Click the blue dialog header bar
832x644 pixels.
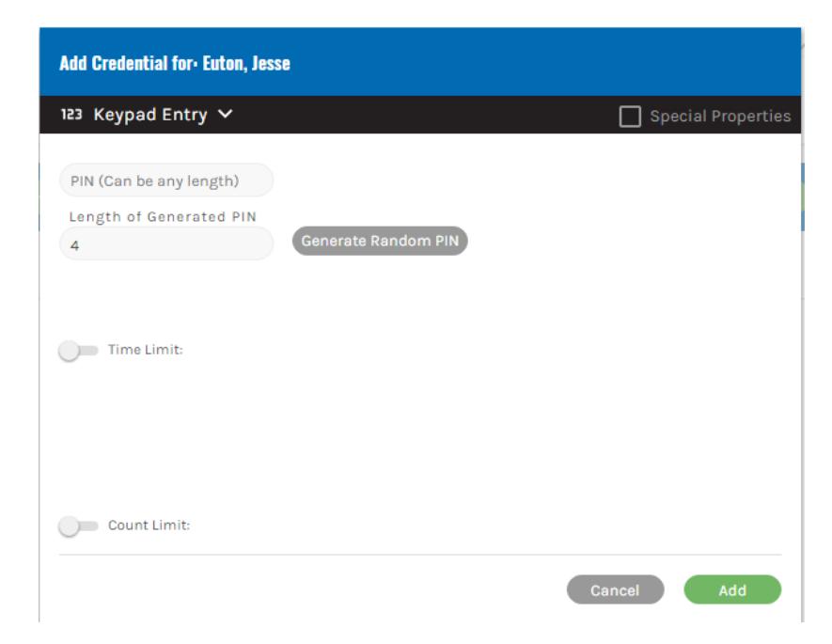pyautogui.click(x=420, y=62)
